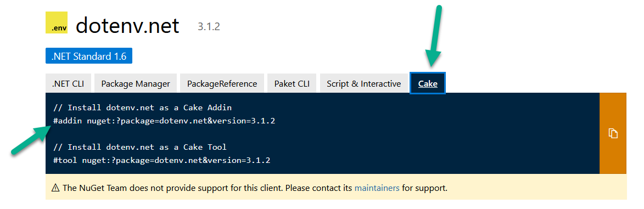Open the Package Manager tab
The height and width of the screenshot is (209, 644).
(x=136, y=83)
